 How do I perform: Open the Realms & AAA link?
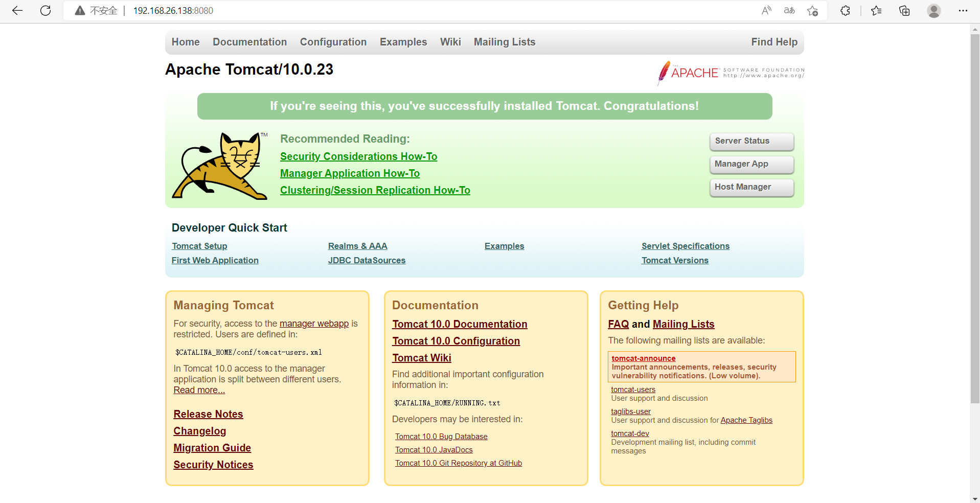pyautogui.click(x=358, y=246)
